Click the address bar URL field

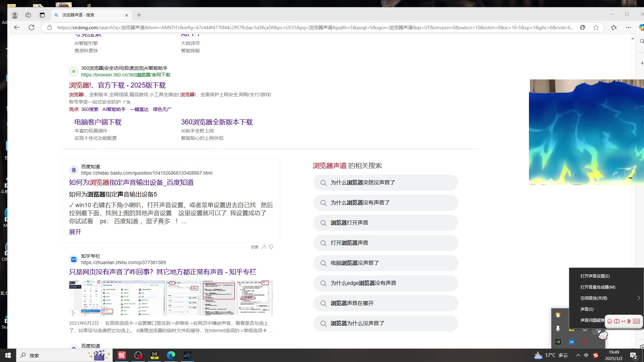[x=315, y=27]
